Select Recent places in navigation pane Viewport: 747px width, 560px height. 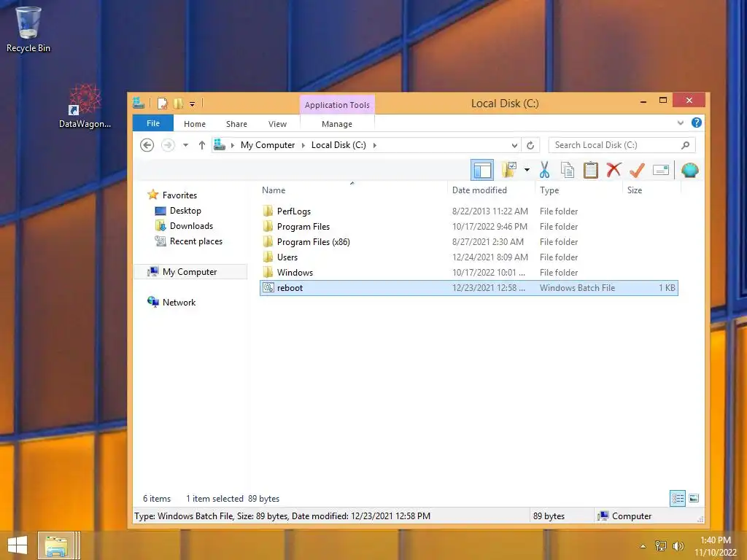(x=196, y=241)
